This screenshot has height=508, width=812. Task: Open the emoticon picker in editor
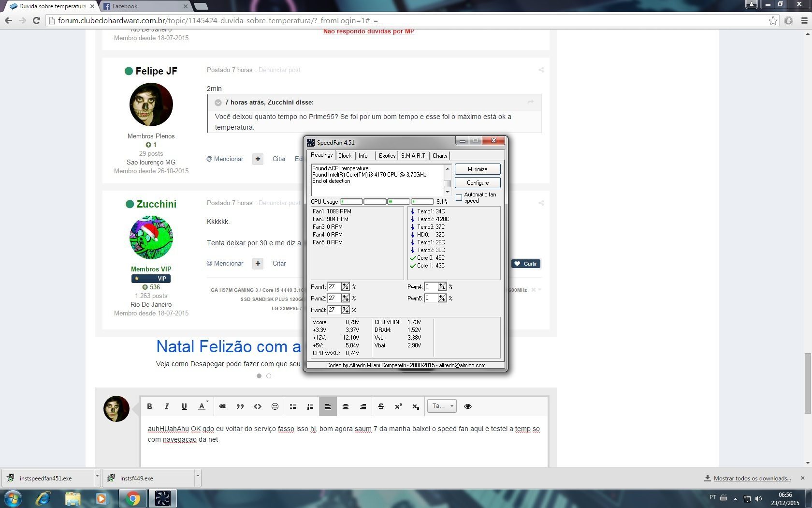275,406
